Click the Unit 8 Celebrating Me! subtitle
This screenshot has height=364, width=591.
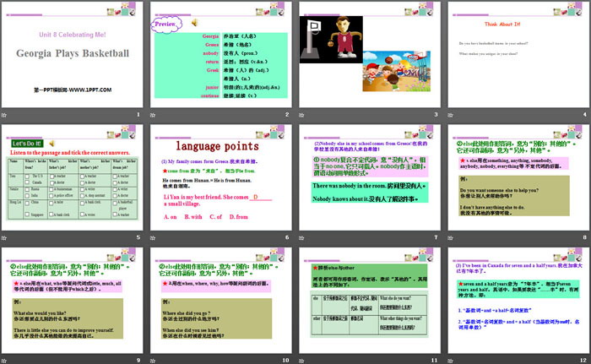(x=73, y=35)
